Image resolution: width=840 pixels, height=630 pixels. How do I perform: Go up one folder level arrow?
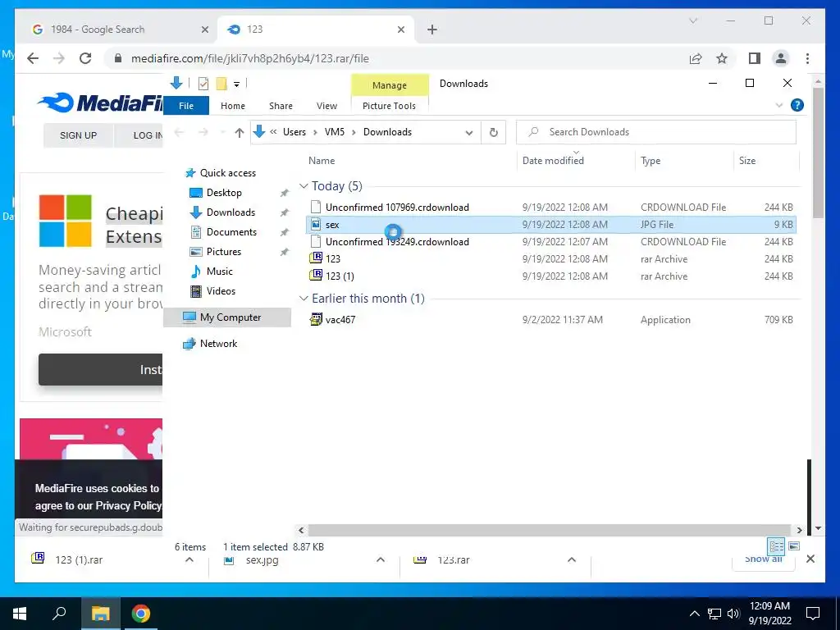(239, 132)
